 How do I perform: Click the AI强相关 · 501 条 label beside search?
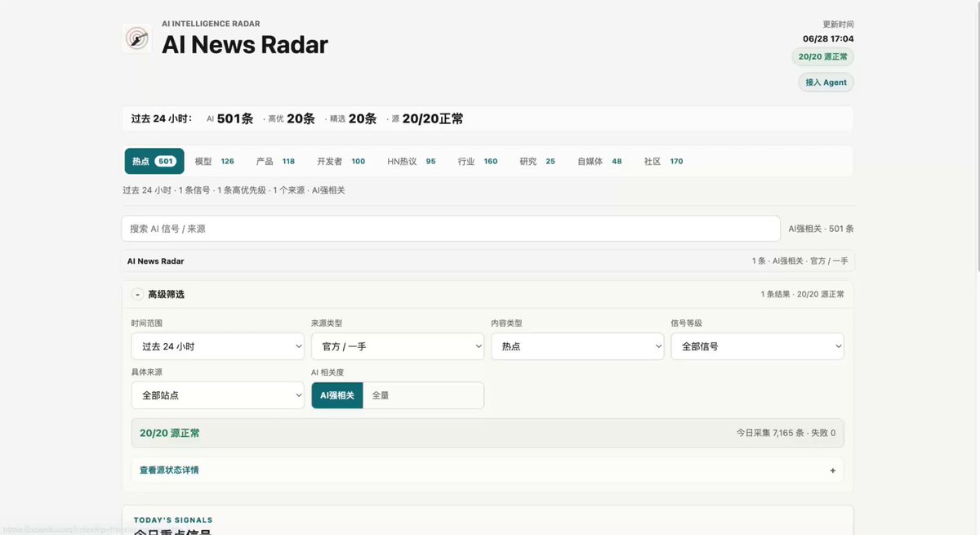click(821, 229)
